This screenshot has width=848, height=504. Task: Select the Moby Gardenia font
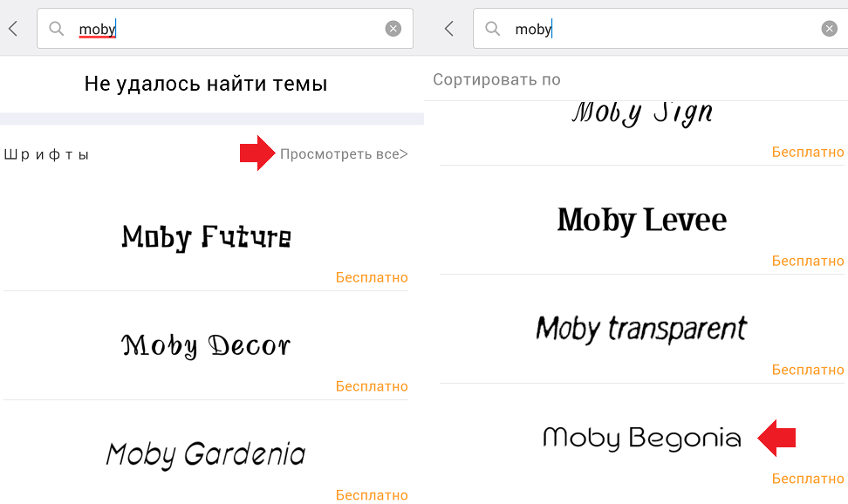(x=206, y=454)
